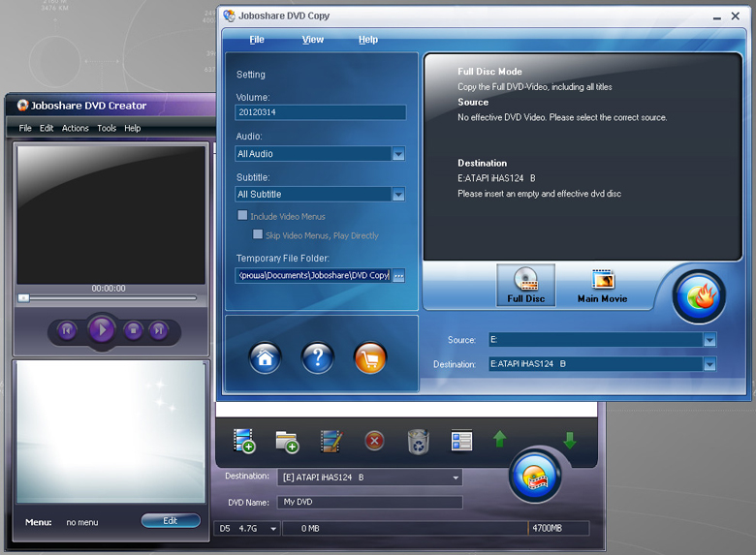This screenshot has height=555, width=756.
Task: Enable Include Video Menus checkbox
Action: point(242,215)
